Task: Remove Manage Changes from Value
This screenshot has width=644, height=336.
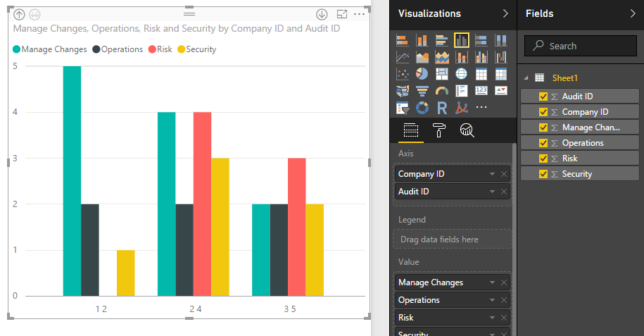Action: point(504,282)
